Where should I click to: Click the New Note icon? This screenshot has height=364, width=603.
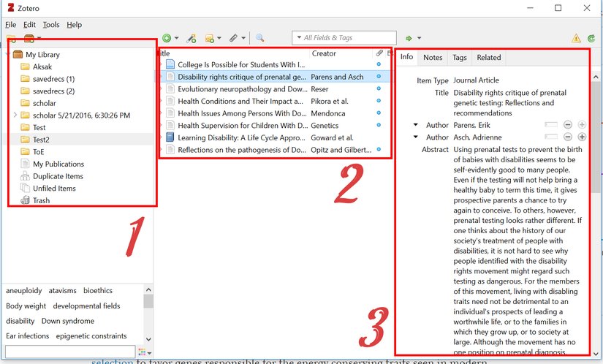click(210, 38)
